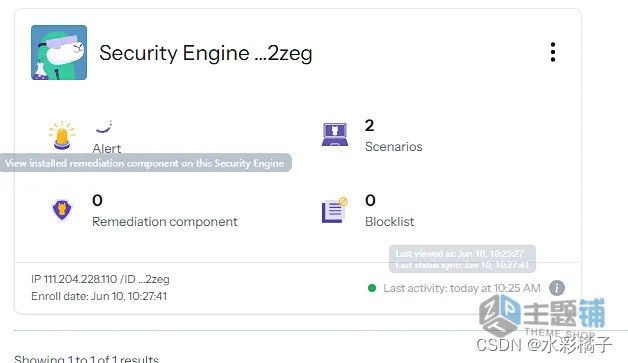Open the three-dot options menu

tap(553, 52)
